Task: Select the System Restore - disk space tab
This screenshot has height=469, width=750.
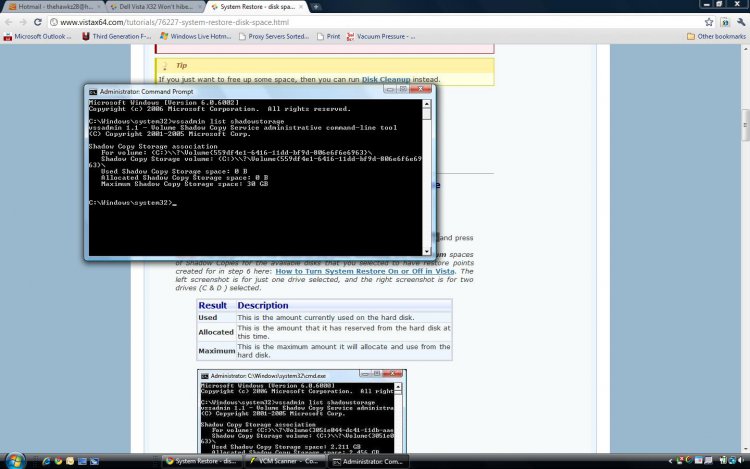Action: click(257, 7)
